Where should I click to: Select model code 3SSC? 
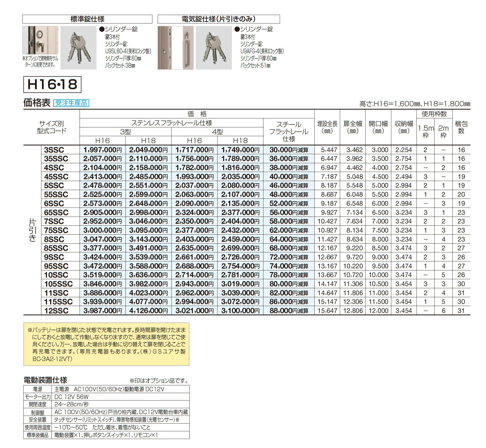pyautogui.click(x=54, y=150)
